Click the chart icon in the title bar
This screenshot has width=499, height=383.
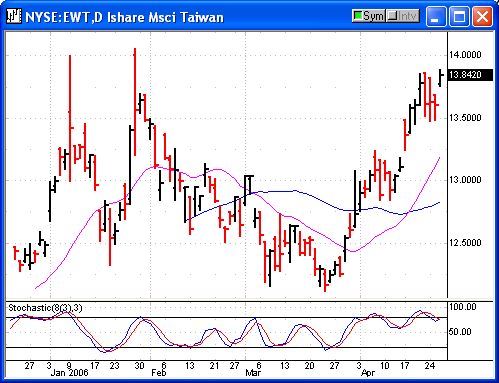[x=14, y=16]
